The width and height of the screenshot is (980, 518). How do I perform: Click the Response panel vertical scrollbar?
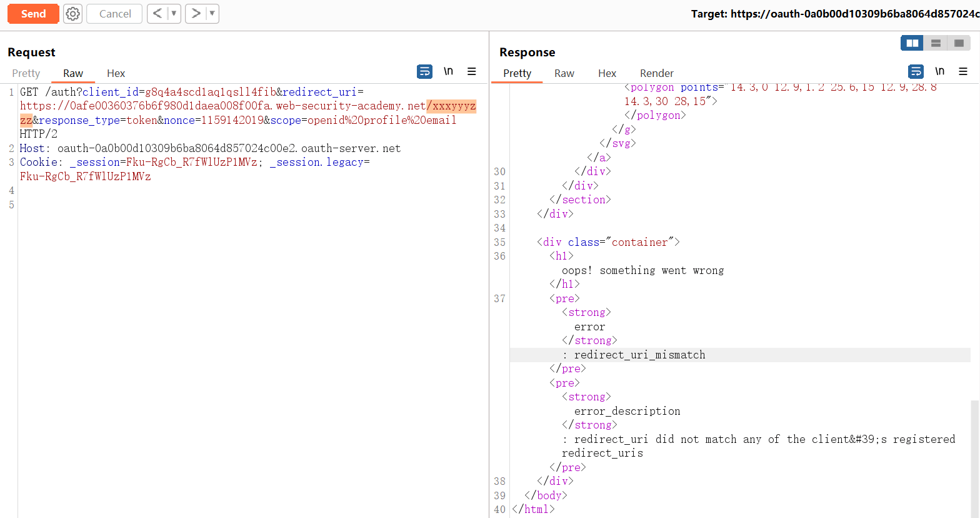[974, 457]
